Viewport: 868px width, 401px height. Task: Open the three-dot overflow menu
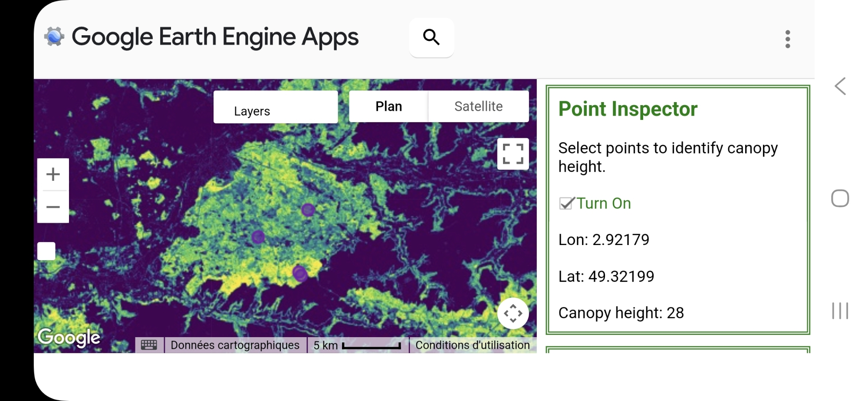coord(787,39)
